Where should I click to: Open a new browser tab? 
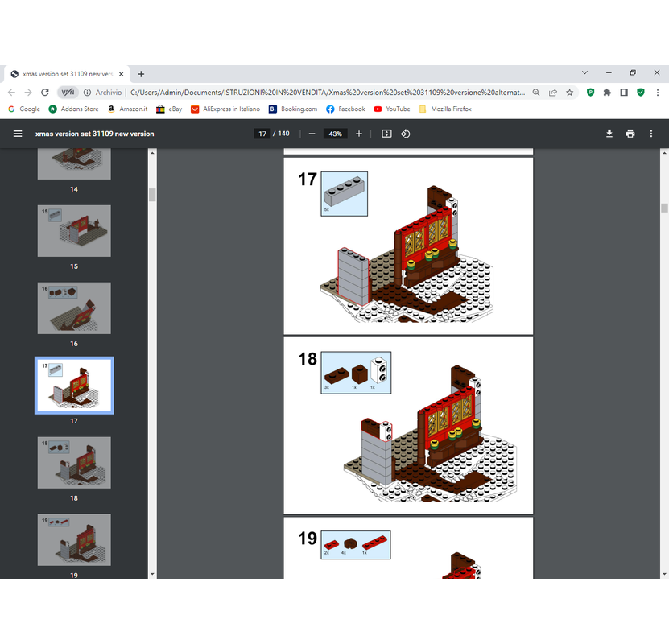click(x=141, y=74)
